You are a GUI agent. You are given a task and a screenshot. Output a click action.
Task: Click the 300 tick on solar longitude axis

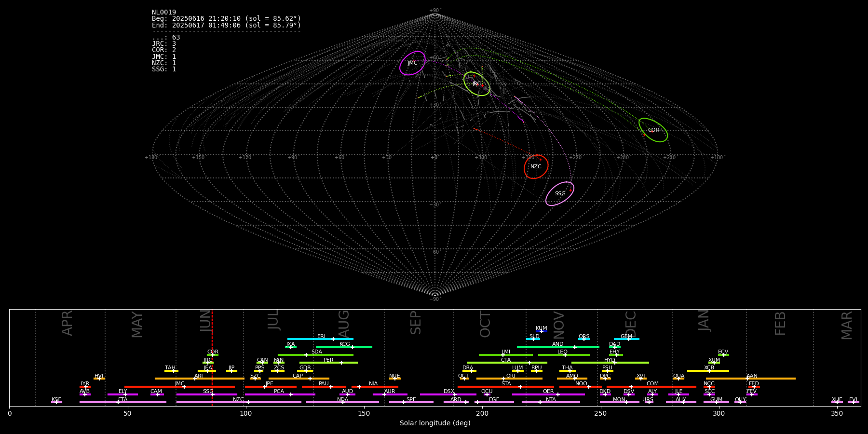(719, 413)
